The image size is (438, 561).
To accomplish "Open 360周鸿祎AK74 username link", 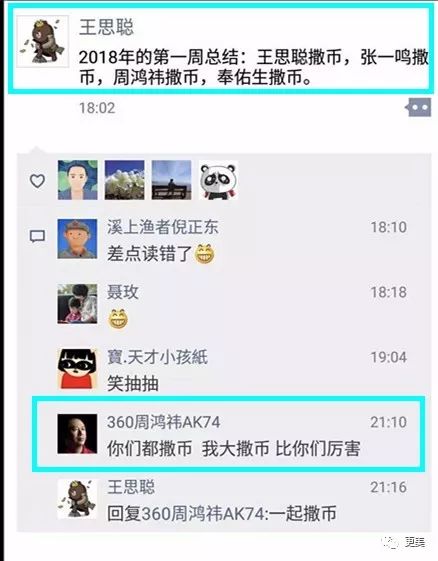I will point(164,422).
